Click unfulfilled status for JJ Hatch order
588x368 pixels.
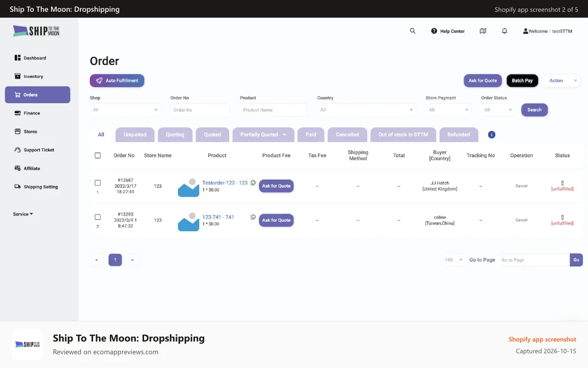coord(562,189)
